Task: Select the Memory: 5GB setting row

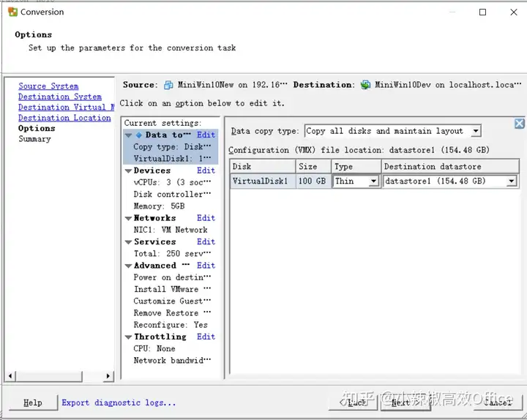Action: pyautogui.click(x=159, y=206)
